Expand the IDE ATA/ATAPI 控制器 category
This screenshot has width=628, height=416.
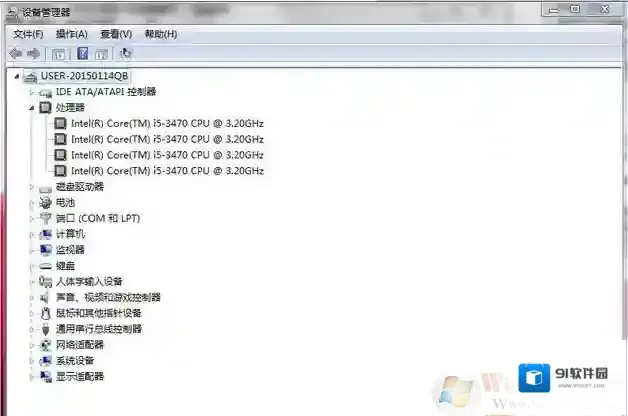point(32,92)
